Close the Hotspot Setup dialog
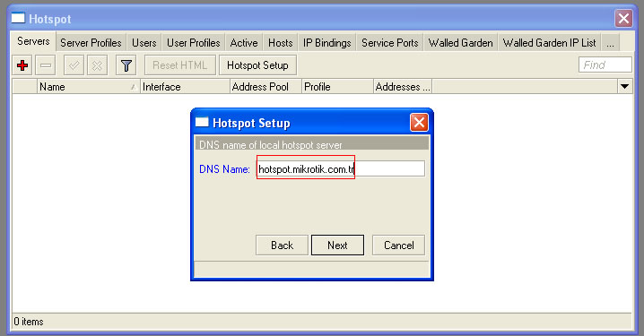 419,122
